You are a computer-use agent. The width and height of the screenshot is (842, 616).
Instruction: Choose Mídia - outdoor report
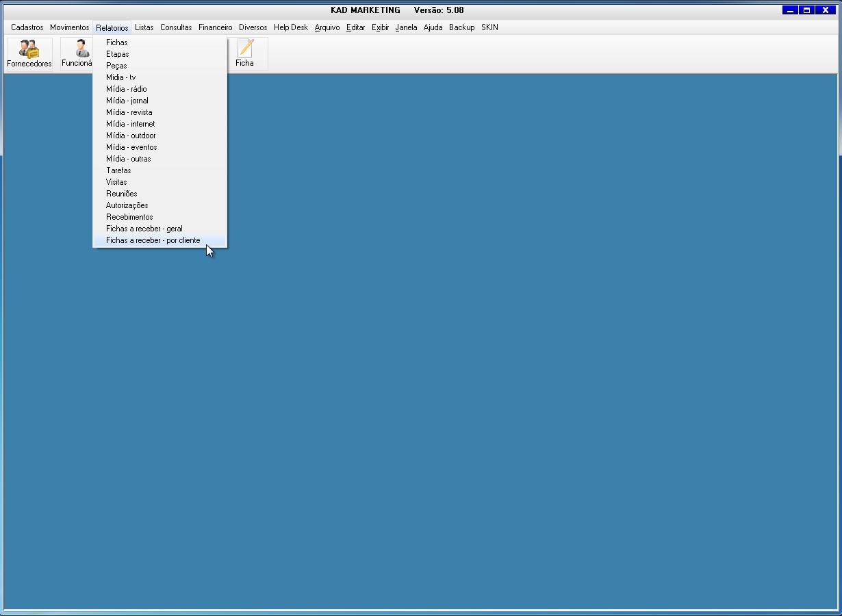(160, 136)
